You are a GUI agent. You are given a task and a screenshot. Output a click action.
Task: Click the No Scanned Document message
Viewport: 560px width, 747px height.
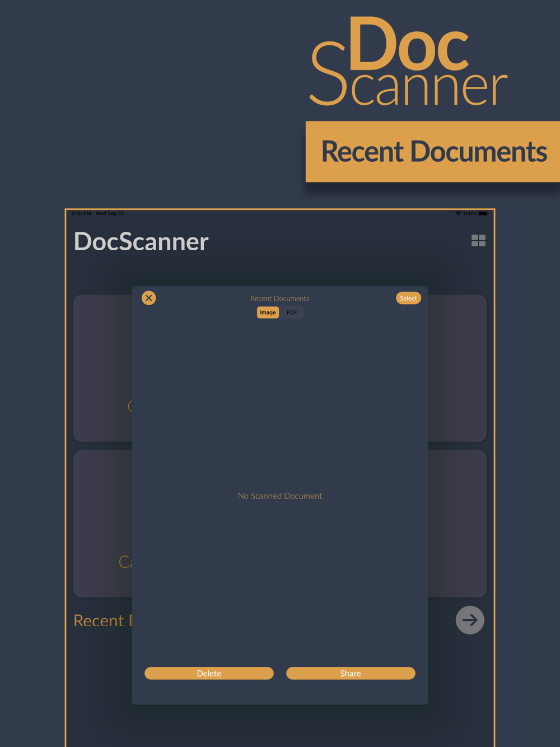point(280,496)
